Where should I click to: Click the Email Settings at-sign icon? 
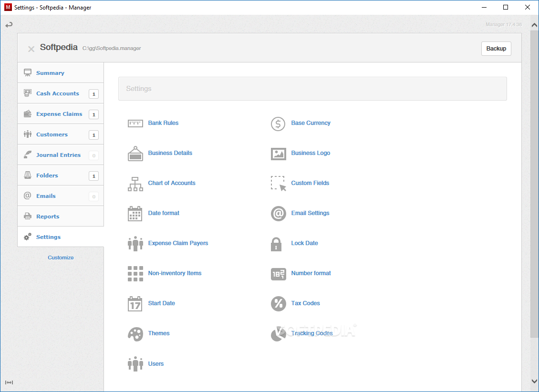tap(278, 214)
